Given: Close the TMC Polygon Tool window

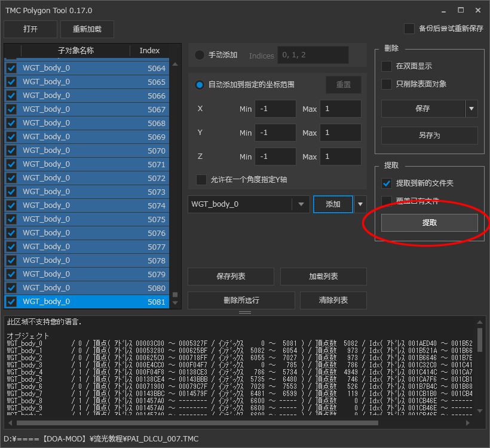Looking at the screenshot, I should pyautogui.click(x=478, y=10).
